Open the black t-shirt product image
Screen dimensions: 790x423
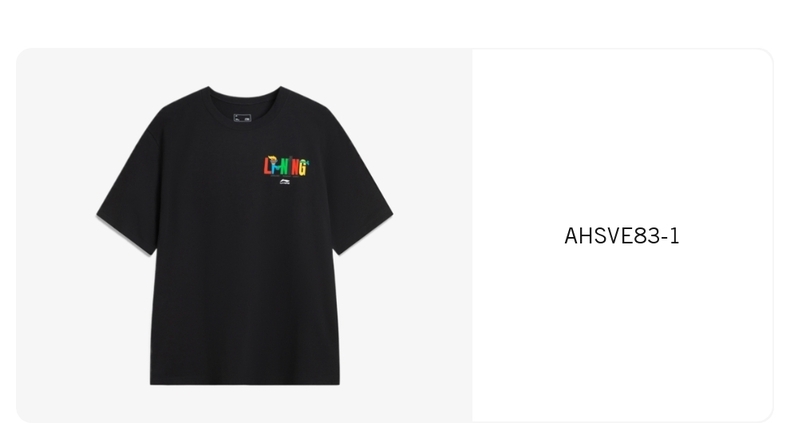(244, 235)
